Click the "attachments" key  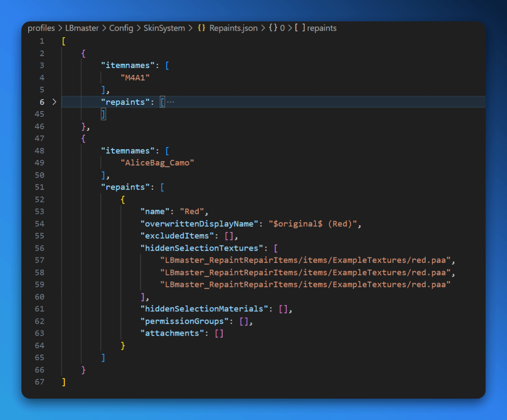[x=172, y=333]
